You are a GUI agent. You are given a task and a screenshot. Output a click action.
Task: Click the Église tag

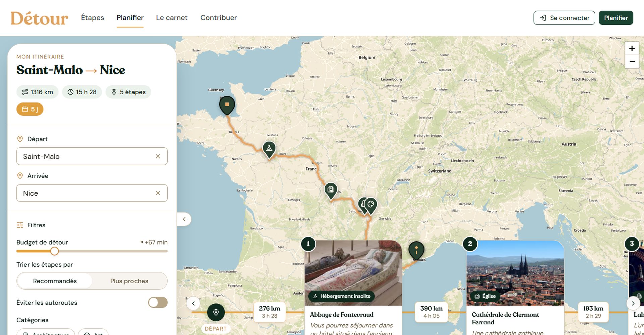pos(485,296)
